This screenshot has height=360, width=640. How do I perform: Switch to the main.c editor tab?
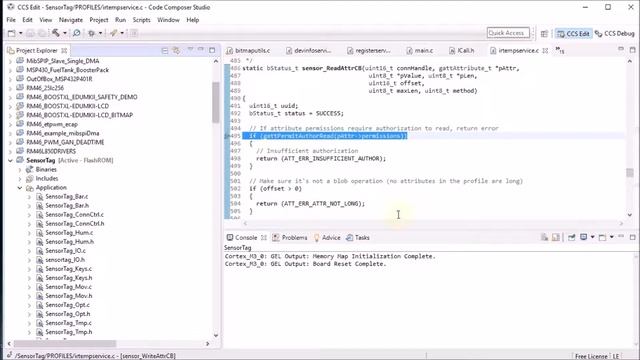[x=420, y=51]
